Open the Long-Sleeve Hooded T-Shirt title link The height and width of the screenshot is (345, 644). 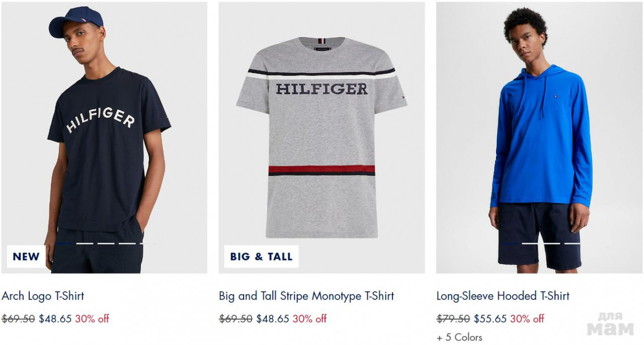coord(503,296)
